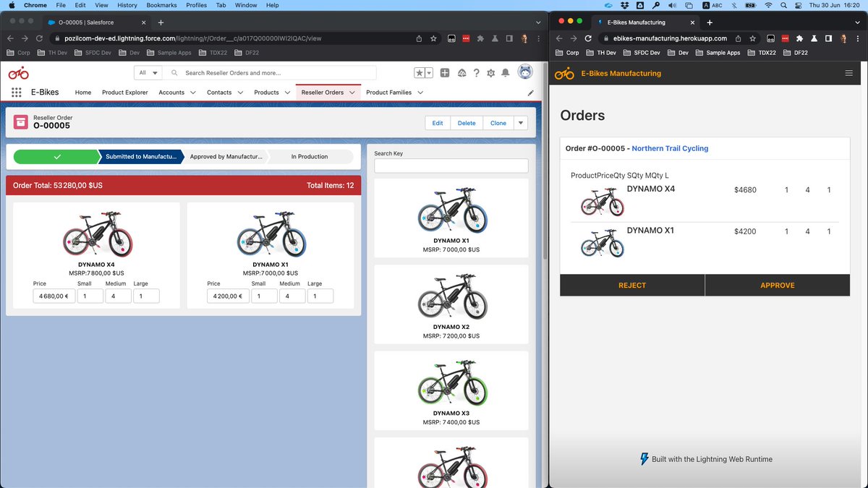Image resolution: width=868 pixels, height=488 pixels.
Task: Expand the Accounts nav dropdown chevron
Action: point(192,93)
